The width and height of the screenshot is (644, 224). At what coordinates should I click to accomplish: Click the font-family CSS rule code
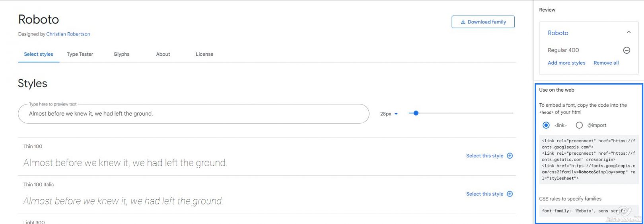click(x=584, y=211)
